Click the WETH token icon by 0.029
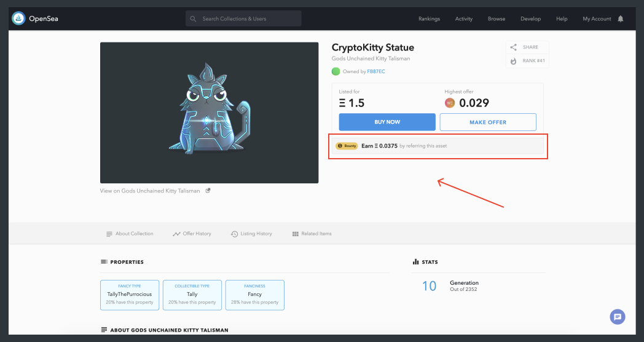Image resolution: width=644 pixels, height=342 pixels. [x=450, y=103]
